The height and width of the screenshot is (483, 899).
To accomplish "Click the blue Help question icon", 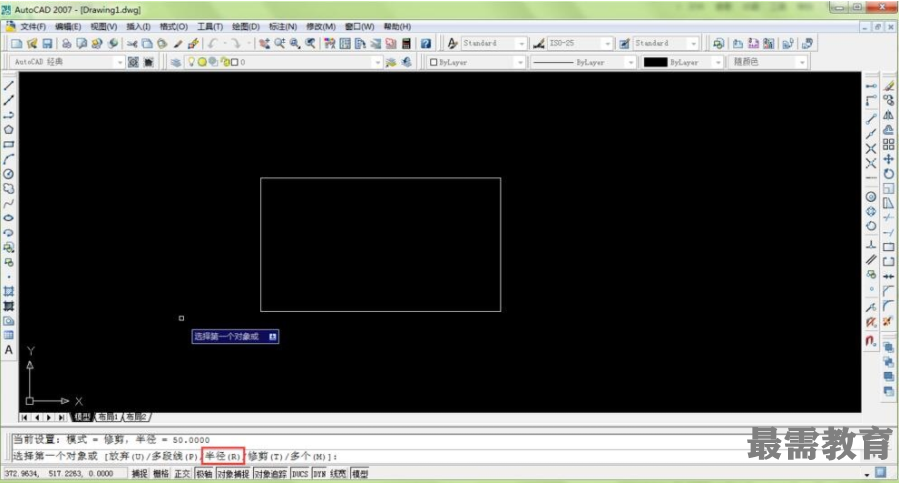I will [x=426, y=44].
